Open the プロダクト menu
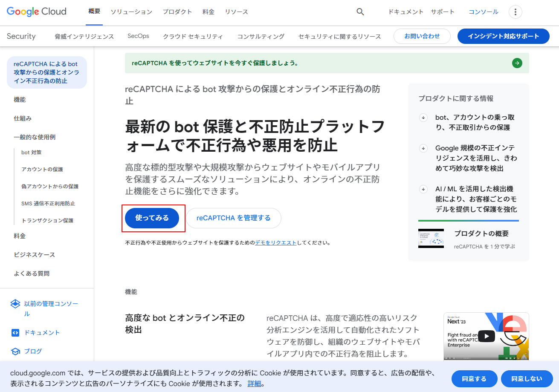 [x=177, y=12]
